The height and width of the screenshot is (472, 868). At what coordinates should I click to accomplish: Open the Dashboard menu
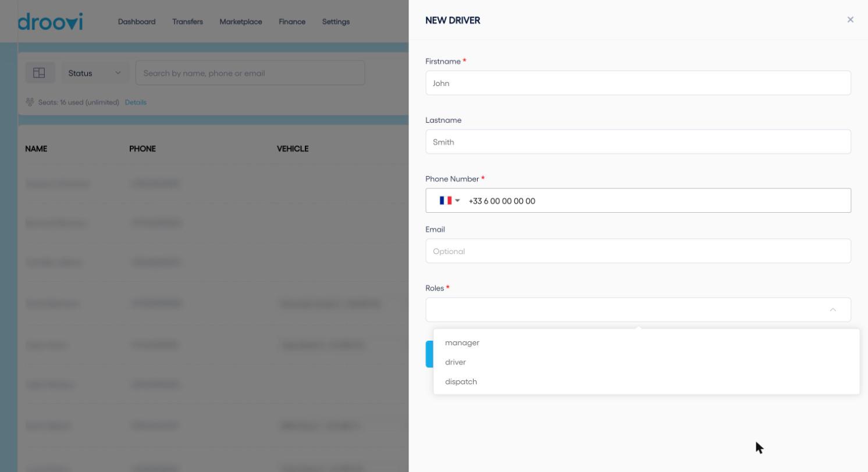137,22
